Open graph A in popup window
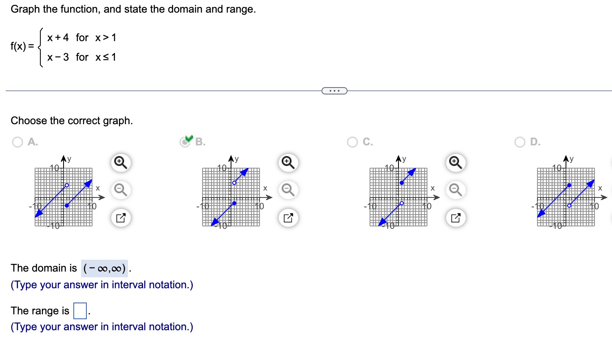612x364 pixels. (x=121, y=218)
